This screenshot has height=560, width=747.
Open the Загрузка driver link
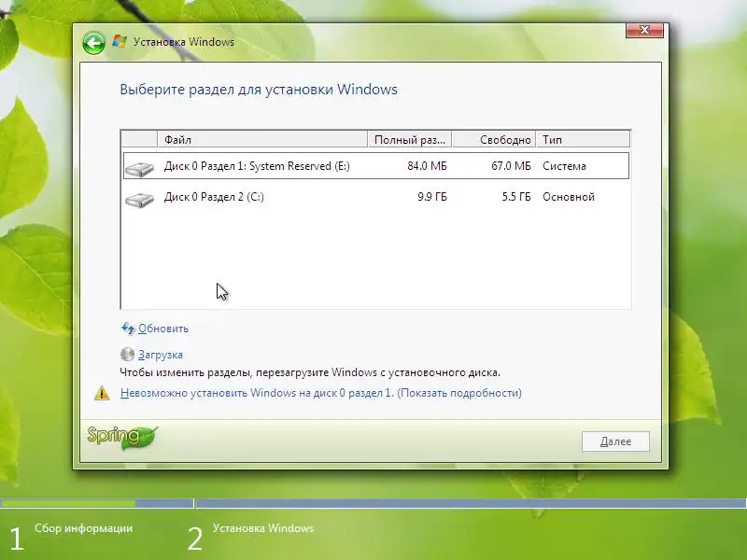click(161, 355)
